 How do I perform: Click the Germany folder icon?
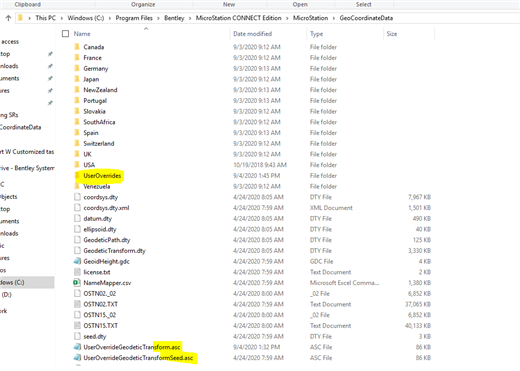pos(77,68)
